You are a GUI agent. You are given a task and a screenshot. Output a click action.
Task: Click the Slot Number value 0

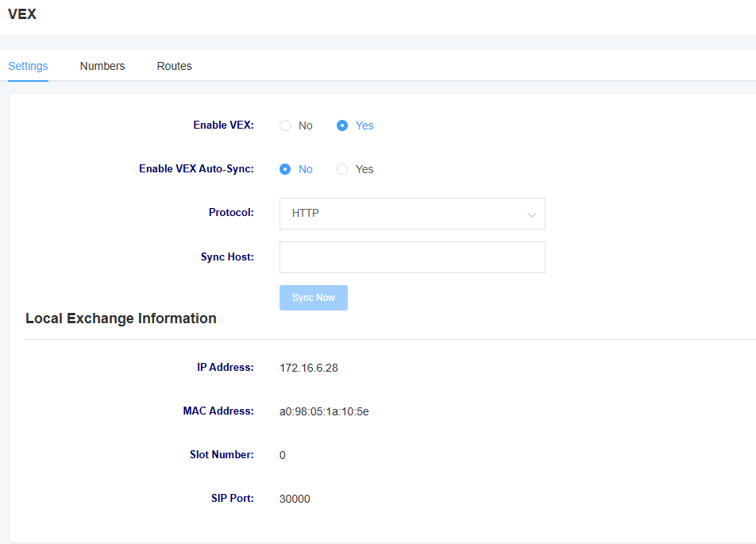pyautogui.click(x=283, y=455)
